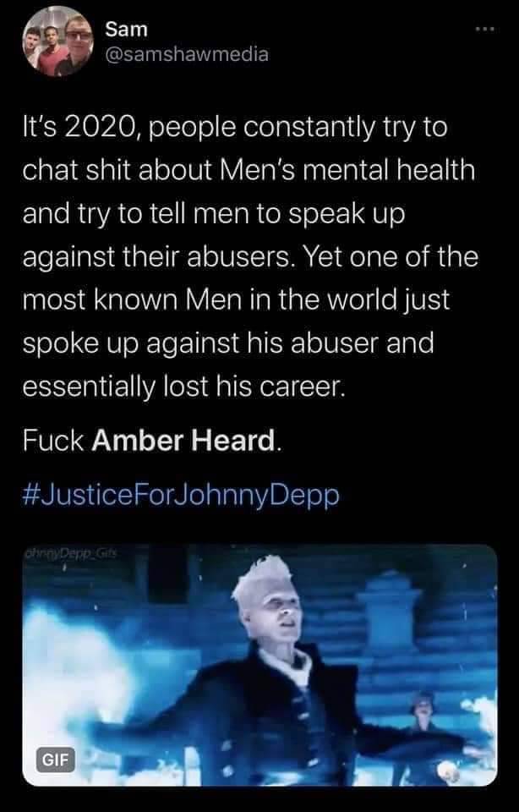Click the background figure at GIF's right side
Screen dimensions: 519x812
[424, 720]
